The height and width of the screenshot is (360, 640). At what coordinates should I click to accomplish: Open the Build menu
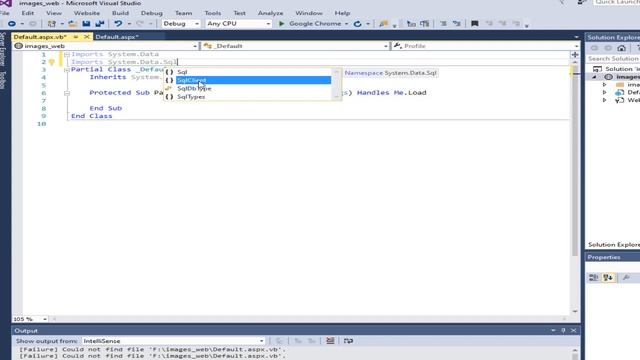(x=120, y=13)
